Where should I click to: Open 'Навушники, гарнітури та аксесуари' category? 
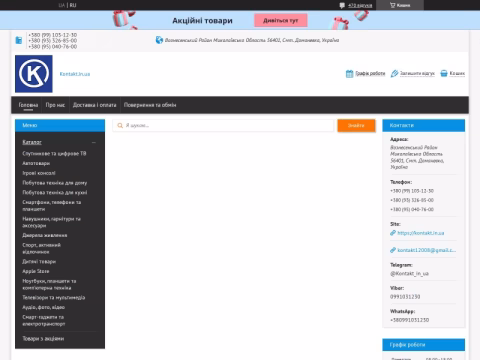pyautogui.click(x=52, y=222)
